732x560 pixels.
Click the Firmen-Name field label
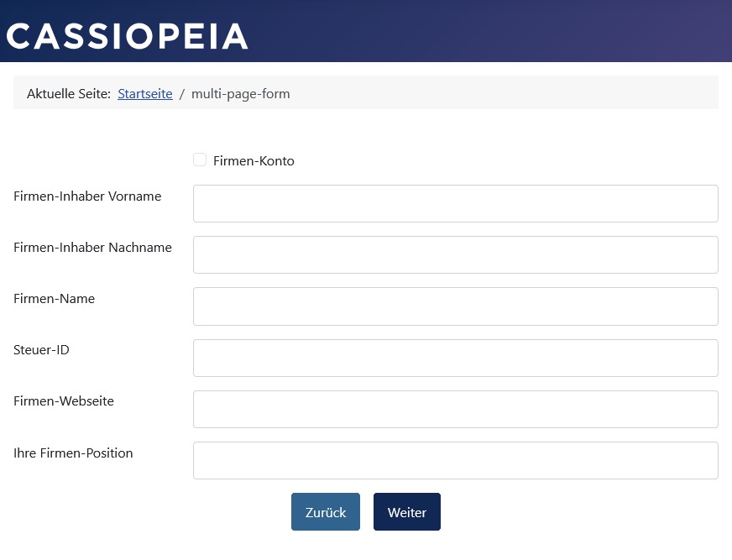click(55, 299)
